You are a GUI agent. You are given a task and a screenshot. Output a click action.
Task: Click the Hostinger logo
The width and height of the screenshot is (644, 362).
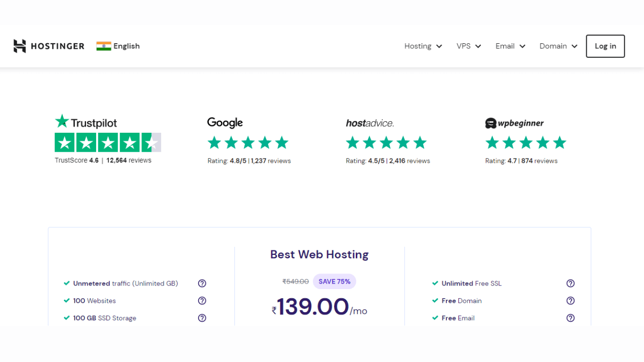49,46
